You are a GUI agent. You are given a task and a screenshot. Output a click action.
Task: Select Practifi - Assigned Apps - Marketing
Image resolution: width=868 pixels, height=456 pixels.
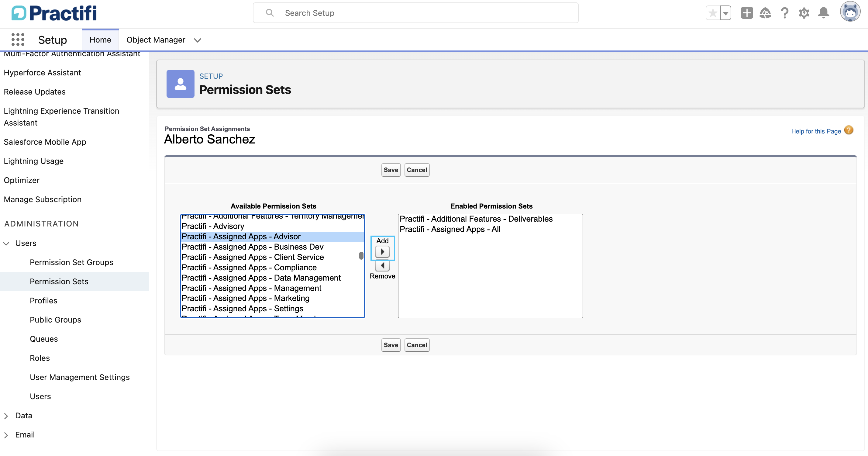click(272, 298)
